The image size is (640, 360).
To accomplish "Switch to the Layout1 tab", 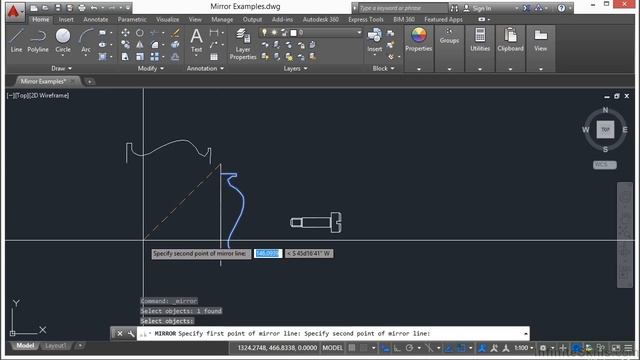I will coord(55,346).
